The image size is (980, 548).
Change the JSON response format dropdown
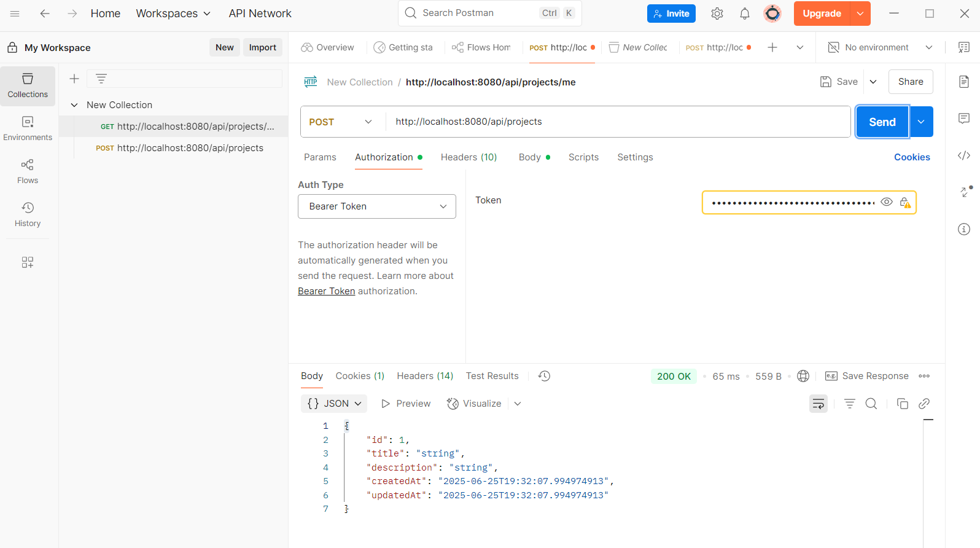click(x=334, y=404)
